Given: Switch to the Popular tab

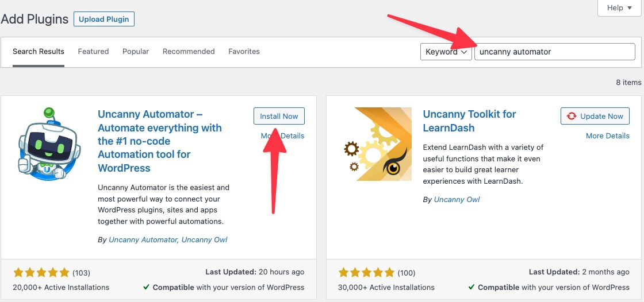Looking at the screenshot, I should (136, 51).
